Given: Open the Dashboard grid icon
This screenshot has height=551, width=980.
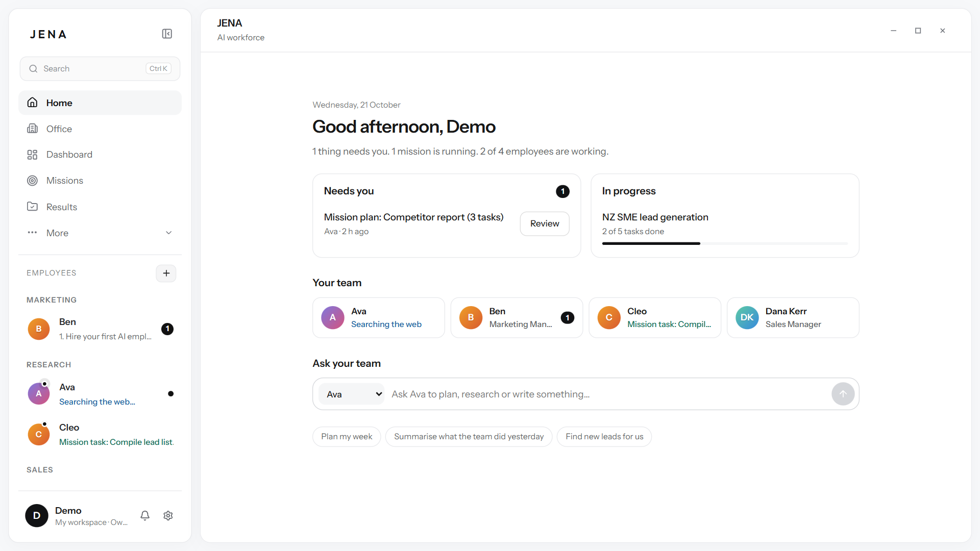Looking at the screenshot, I should pos(32,155).
